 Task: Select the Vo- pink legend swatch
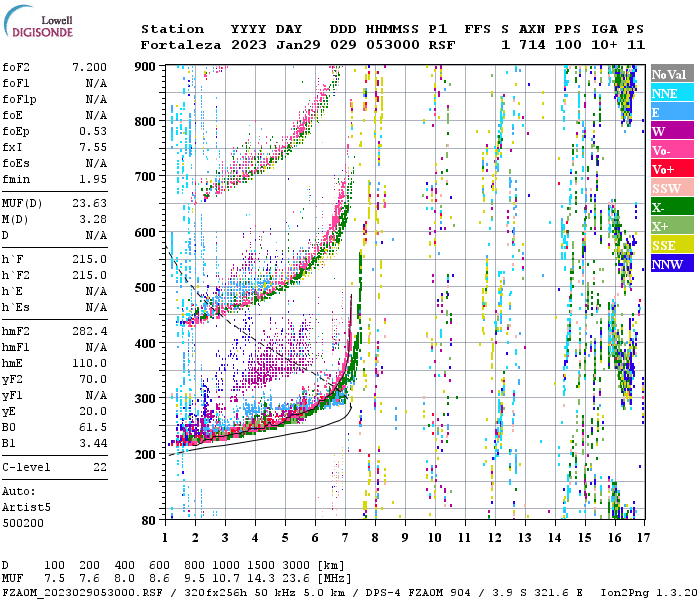point(672,150)
